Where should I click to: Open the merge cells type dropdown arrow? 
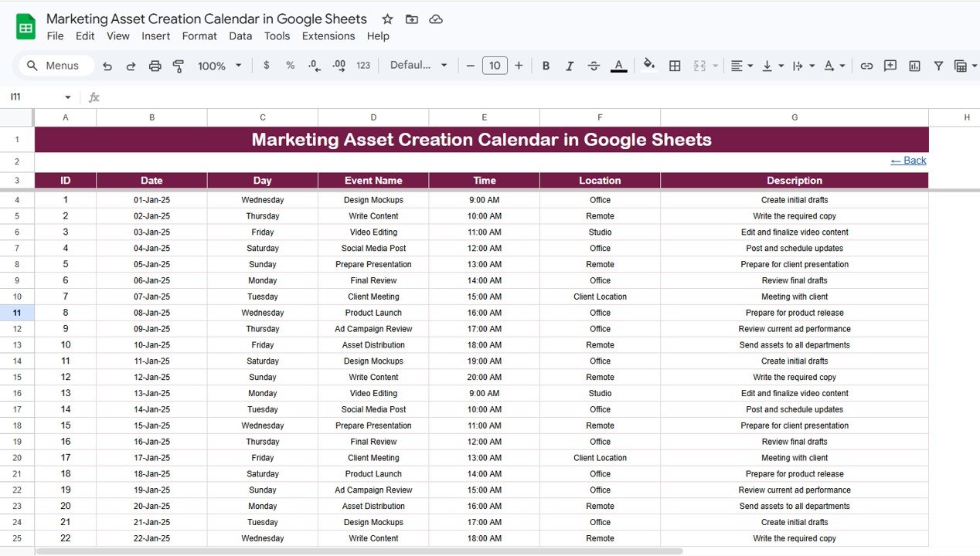click(x=715, y=66)
